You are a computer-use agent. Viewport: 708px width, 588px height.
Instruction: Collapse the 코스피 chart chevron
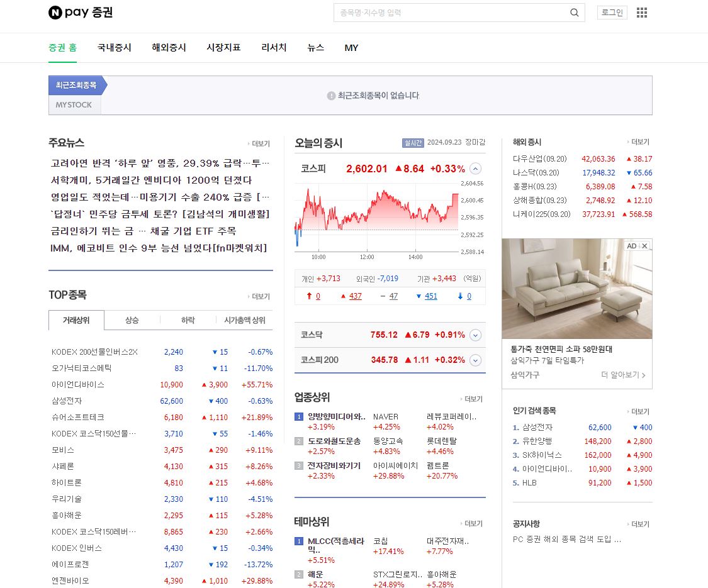(x=475, y=169)
